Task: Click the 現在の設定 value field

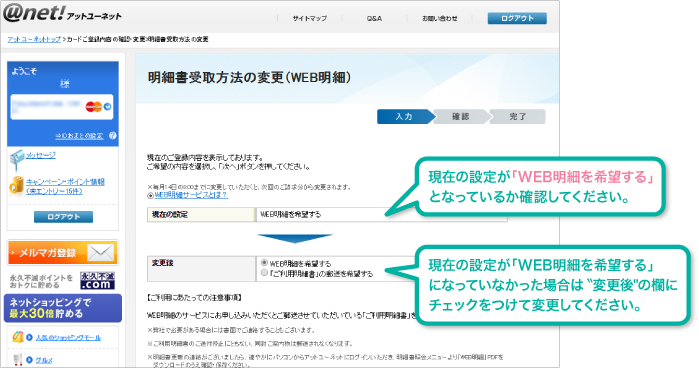Action: click(x=382, y=215)
